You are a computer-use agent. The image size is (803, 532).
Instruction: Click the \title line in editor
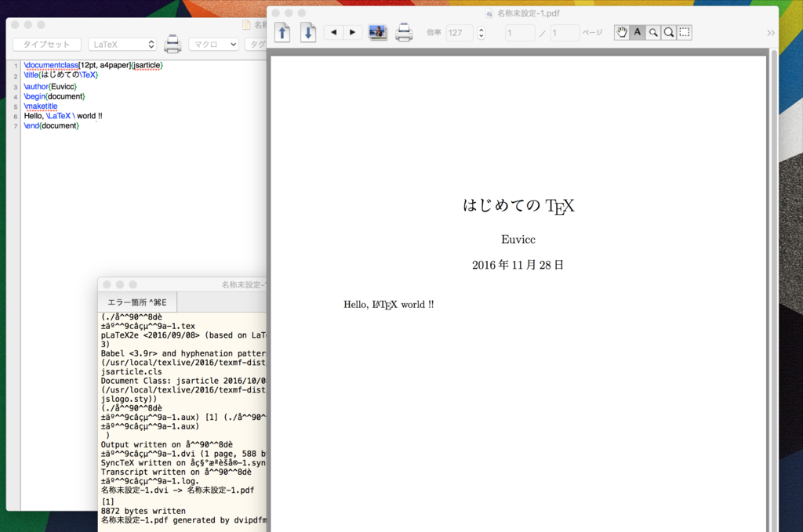61,74
